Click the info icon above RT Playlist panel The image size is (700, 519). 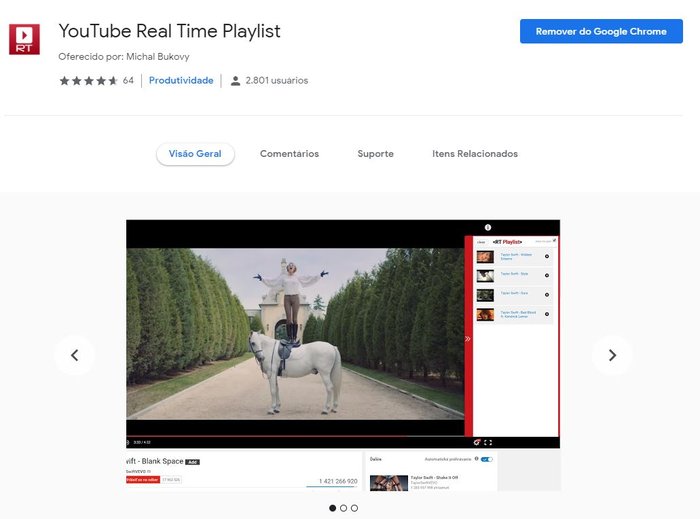point(488,228)
